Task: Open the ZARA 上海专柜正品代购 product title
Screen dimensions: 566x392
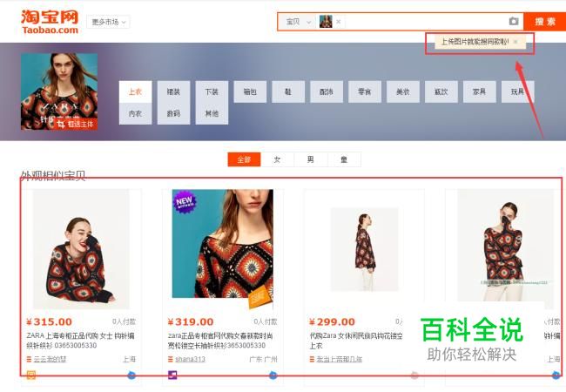Action: point(80,341)
